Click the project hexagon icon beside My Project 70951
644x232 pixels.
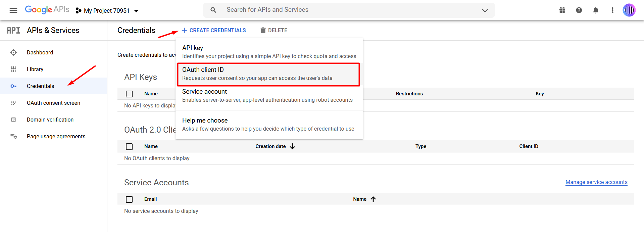pos(79,11)
